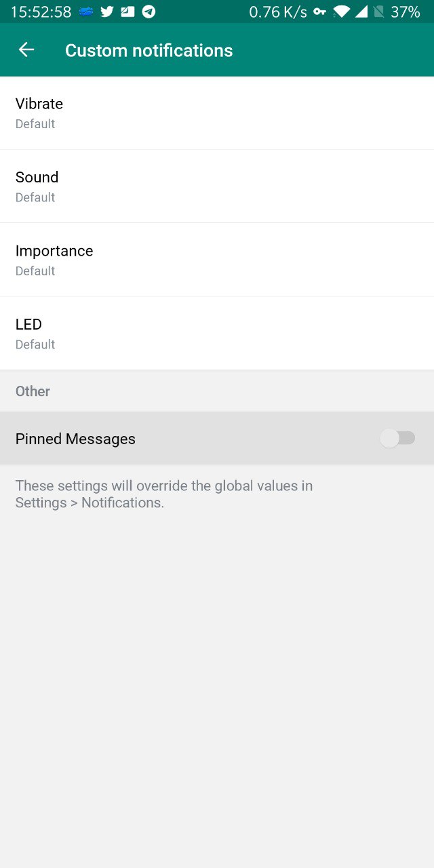Tap the Other section header
434x868 pixels.
pyautogui.click(x=33, y=391)
